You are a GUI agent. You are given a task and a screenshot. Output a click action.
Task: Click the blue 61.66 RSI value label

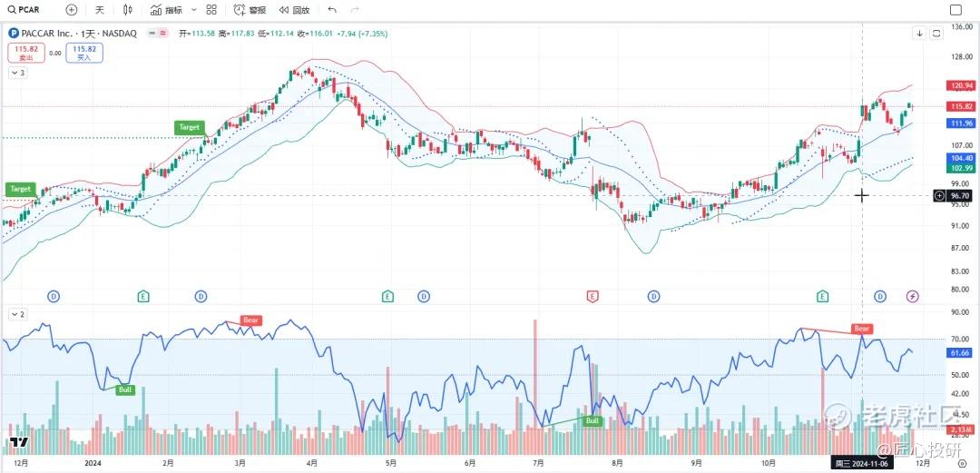coord(960,353)
